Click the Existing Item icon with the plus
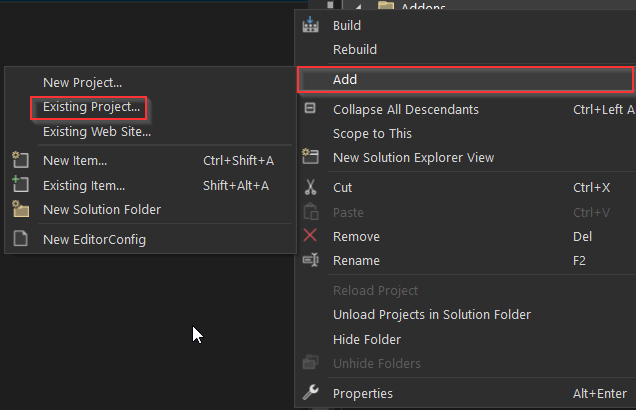636x410 pixels. pos(20,185)
